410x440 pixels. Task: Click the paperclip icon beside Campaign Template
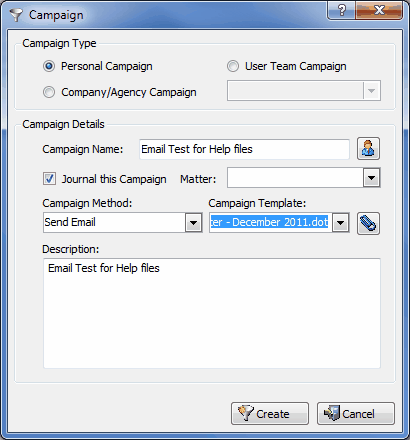click(368, 223)
